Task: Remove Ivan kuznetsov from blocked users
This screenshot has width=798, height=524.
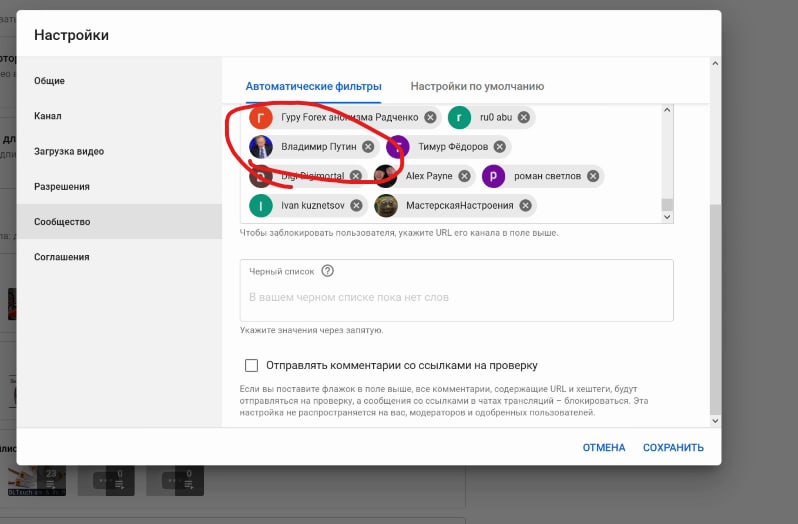Action: (x=356, y=206)
